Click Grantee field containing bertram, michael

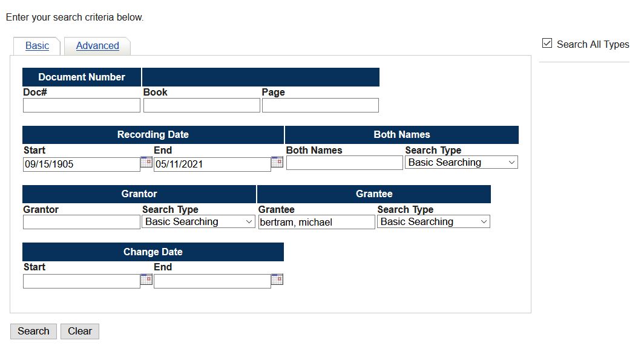tap(317, 222)
